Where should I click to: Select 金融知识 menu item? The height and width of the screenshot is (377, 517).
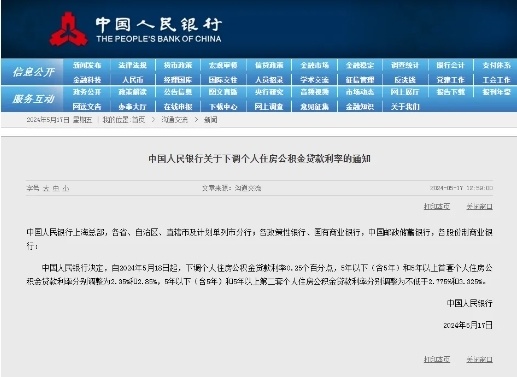pos(360,107)
